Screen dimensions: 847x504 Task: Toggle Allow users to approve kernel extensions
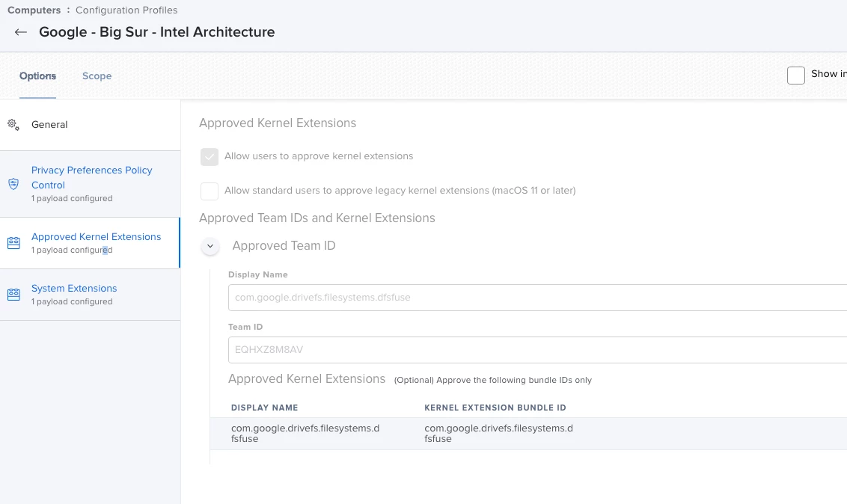pyautogui.click(x=210, y=157)
